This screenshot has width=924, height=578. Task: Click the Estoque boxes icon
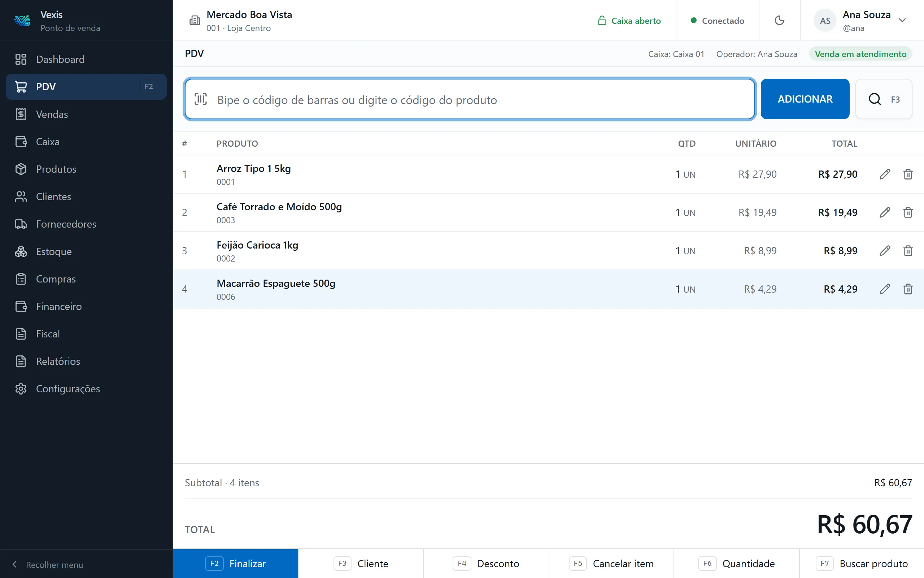click(x=21, y=251)
